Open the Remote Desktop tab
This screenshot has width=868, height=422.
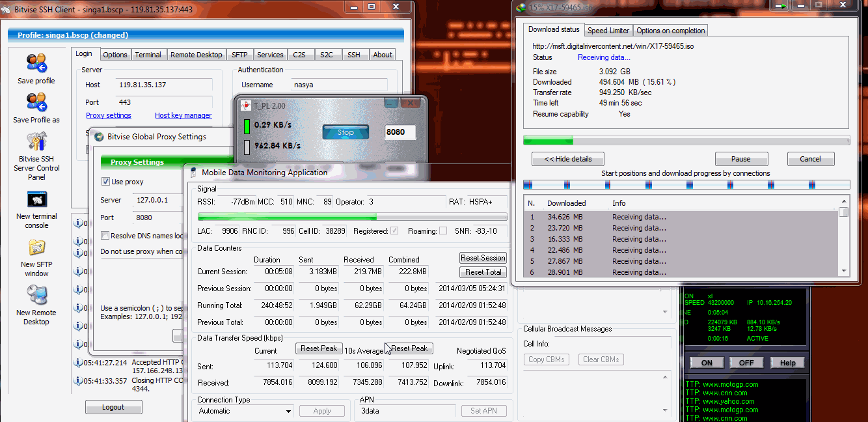[197, 55]
